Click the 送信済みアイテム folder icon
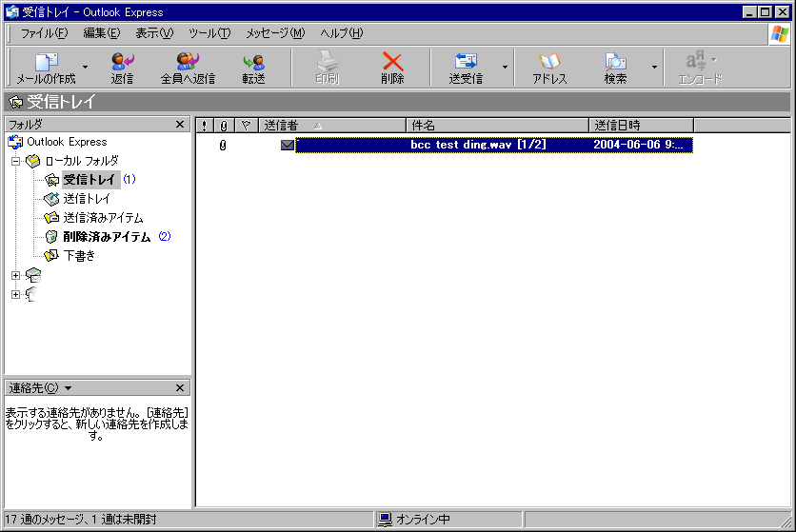The width and height of the screenshot is (796, 532). pos(51,218)
